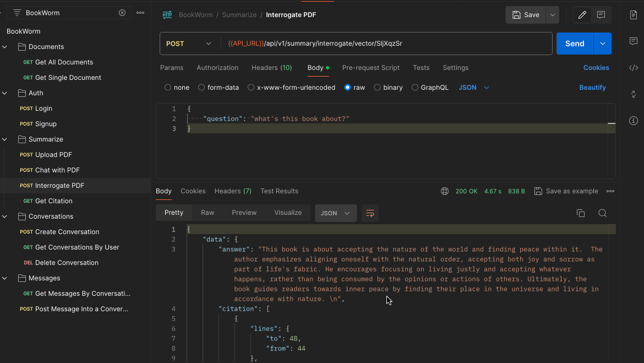Click the Auth folder icon

tap(22, 93)
